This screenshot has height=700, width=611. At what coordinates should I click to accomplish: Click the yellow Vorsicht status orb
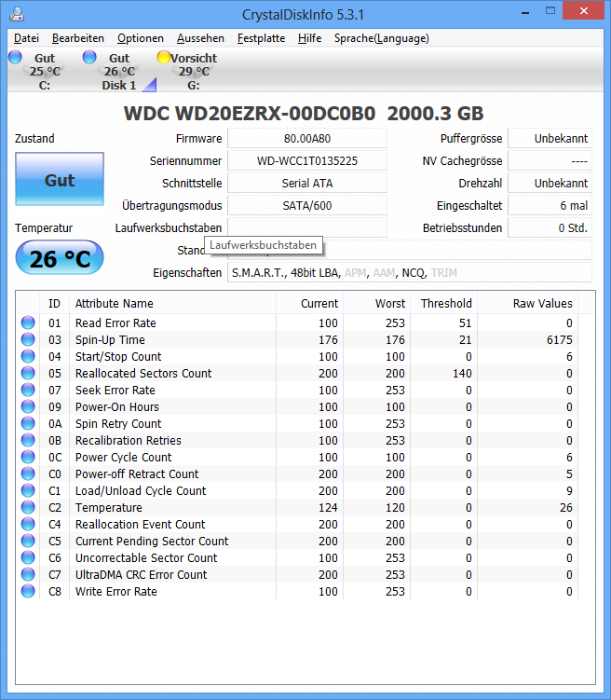click(x=164, y=57)
